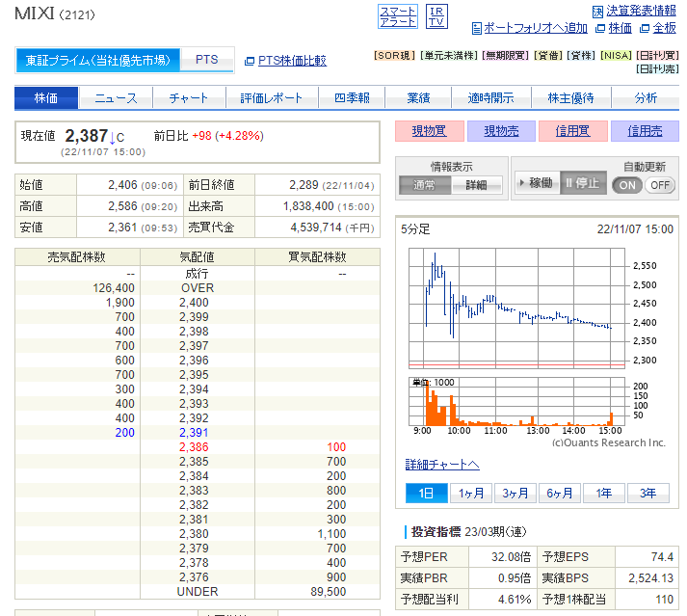Select the 3ヶ月 chart range
Screen dimensions: 687x616
click(x=515, y=494)
